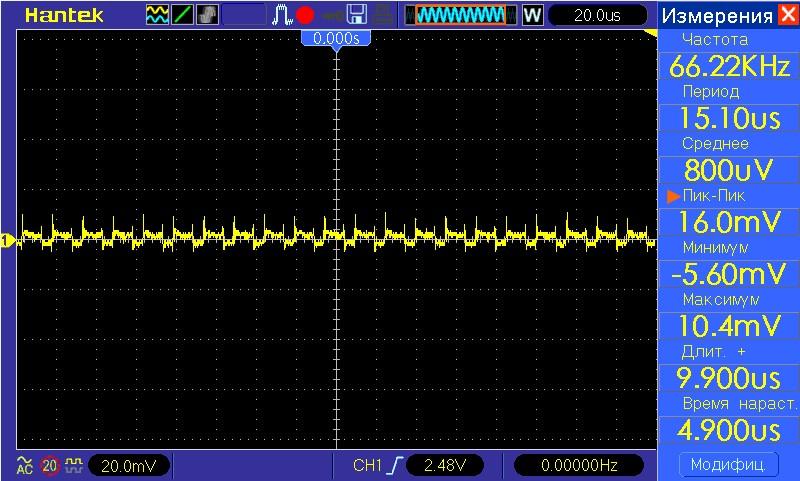Click the yellow channel 1 ground marker
This screenshot has height=481, width=800.
pos(7,240)
